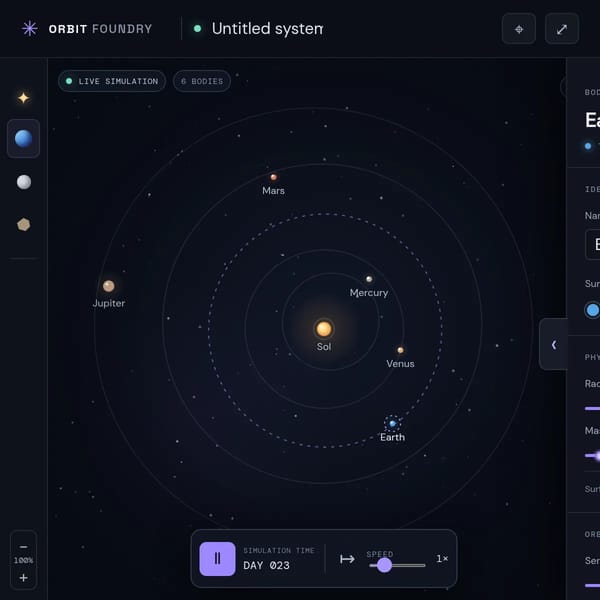Click the Orbit Foundry star logo
This screenshot has width=600, height=600.
pyautogui.click(x=29, y=29)
